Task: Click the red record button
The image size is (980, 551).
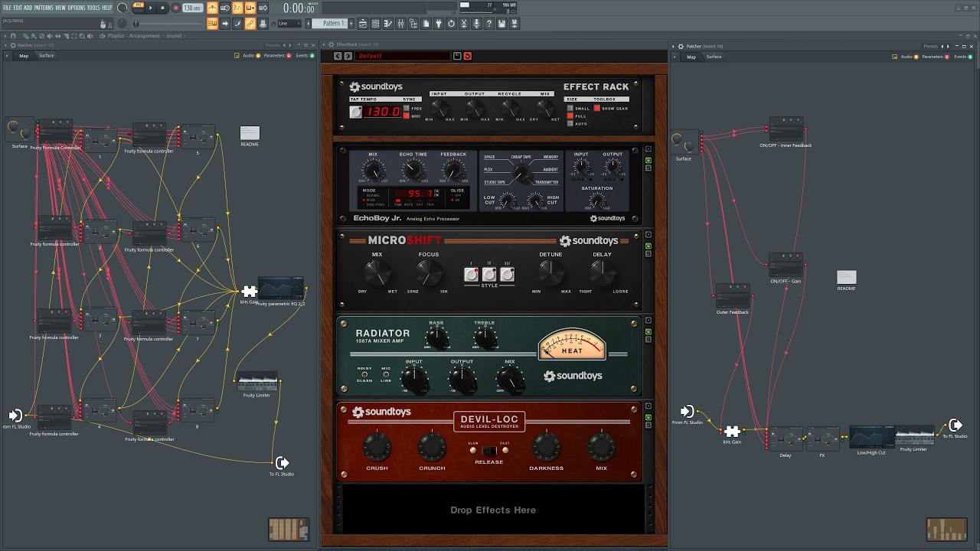Action: [175, 8]
